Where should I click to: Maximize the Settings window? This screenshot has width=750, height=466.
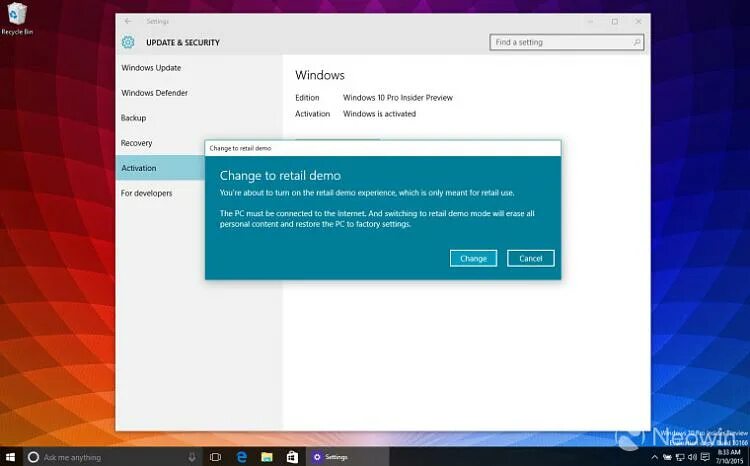[615, 22]
